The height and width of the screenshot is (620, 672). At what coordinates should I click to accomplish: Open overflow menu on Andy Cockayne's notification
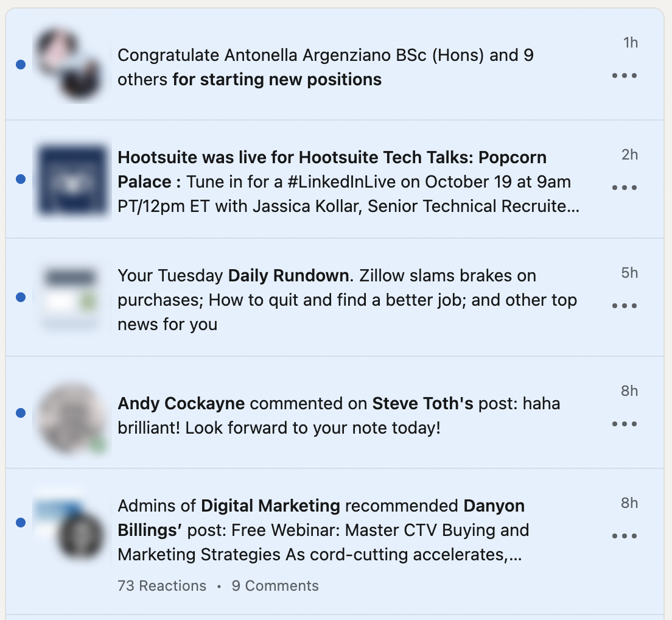coord(625,424)
